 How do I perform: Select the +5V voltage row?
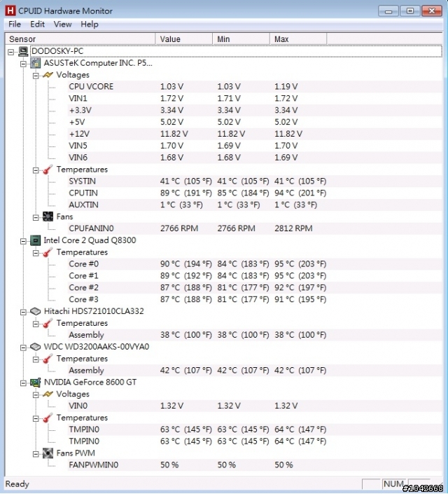click(x=254, y=122)
